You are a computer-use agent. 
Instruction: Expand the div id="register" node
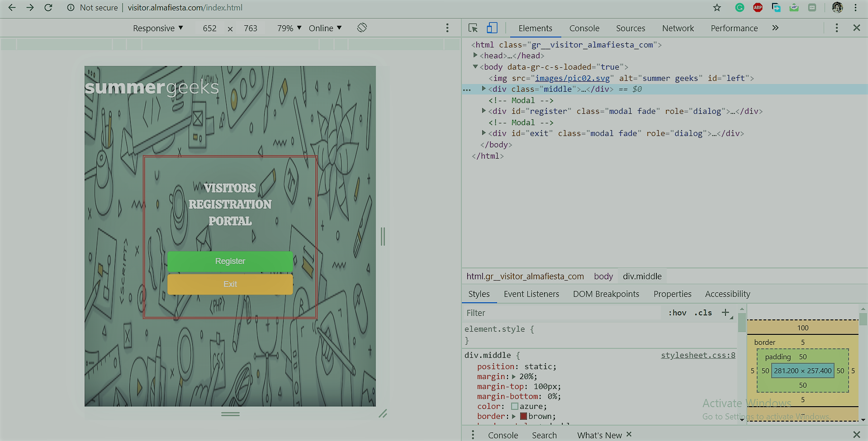coord(484,111)
